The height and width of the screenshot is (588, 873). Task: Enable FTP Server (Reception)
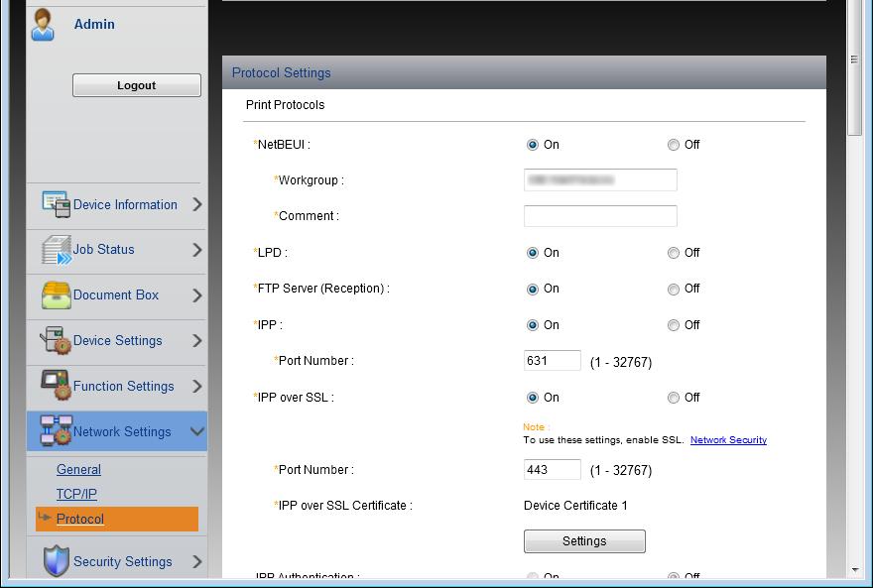coord(533,289)
